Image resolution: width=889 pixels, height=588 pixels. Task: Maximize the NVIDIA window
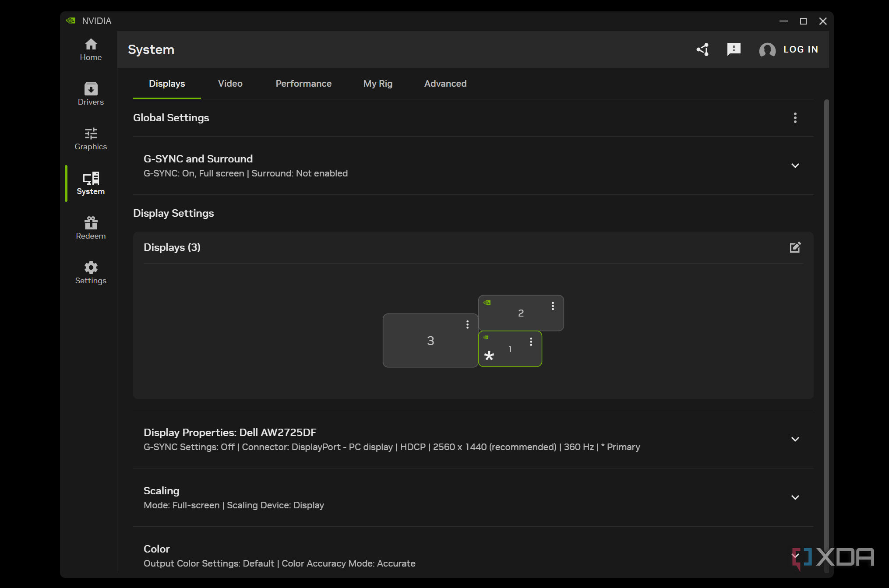803,21
